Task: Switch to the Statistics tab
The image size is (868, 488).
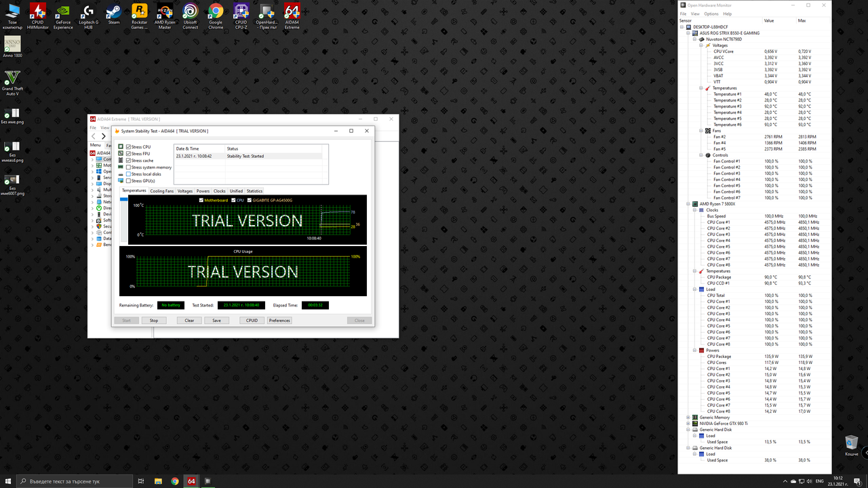Action: [x=254, y=191]
